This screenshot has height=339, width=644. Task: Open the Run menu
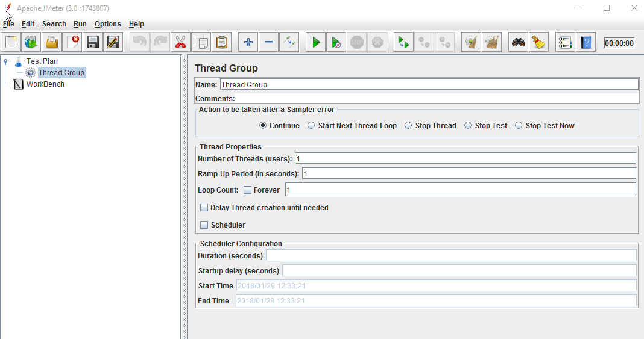tap(80, 23)
